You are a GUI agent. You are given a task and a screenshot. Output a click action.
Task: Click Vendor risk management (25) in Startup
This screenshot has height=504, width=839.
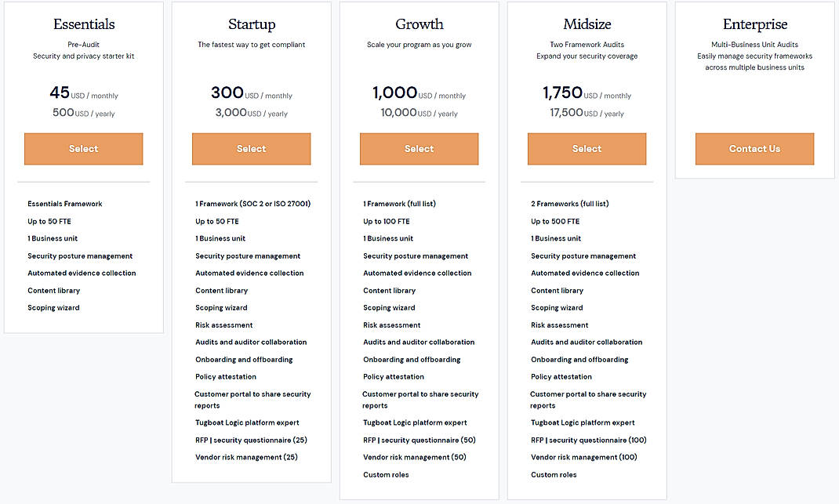click(246, 457)
